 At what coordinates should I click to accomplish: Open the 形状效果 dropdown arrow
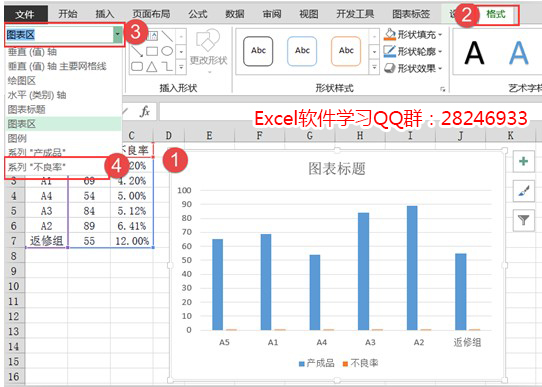[440, 68]
